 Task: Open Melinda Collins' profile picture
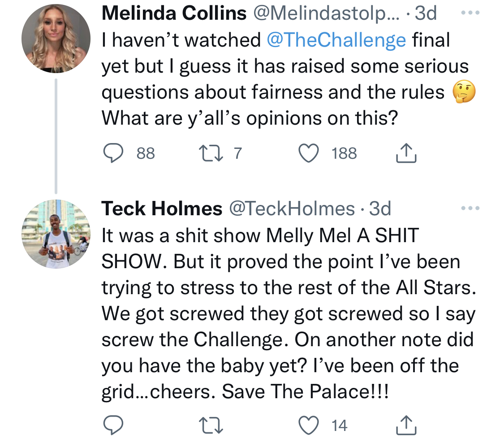(56, 38)
